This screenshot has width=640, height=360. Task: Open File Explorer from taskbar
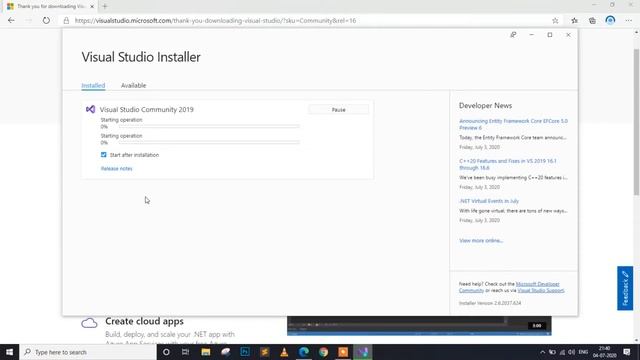click(x=206, y=352)
